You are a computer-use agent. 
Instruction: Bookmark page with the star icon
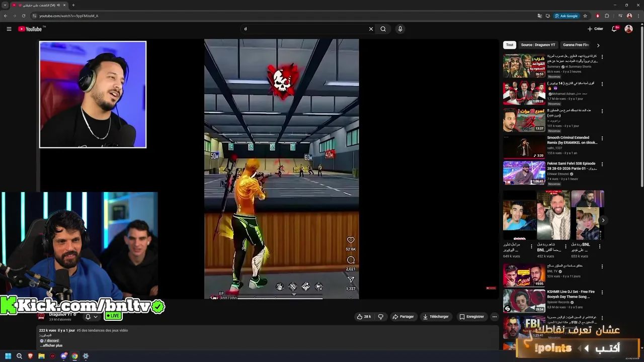click(x=585, y=16)
